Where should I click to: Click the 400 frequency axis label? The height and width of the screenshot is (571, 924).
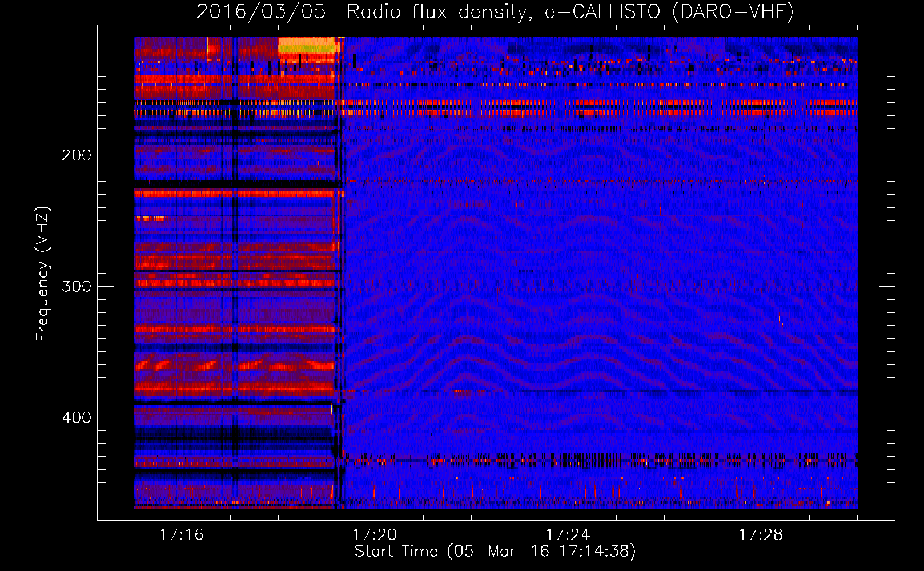click(x=77, y=417)
